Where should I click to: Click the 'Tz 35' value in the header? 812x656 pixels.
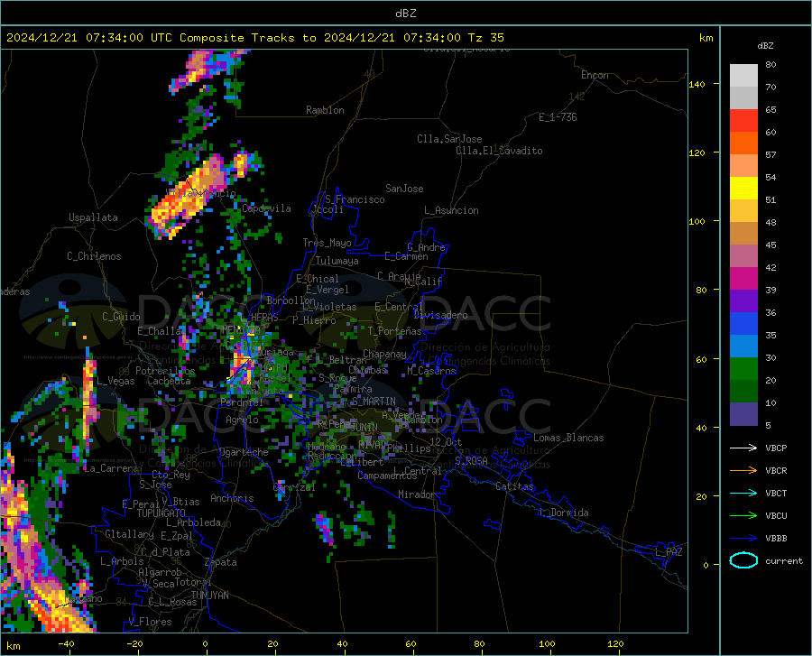coord(486,38)
